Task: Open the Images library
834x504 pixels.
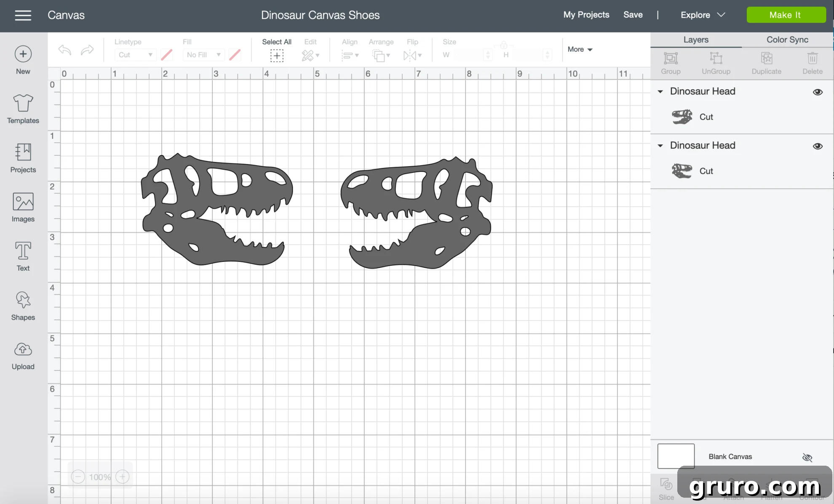Action: tap(23, 208)
